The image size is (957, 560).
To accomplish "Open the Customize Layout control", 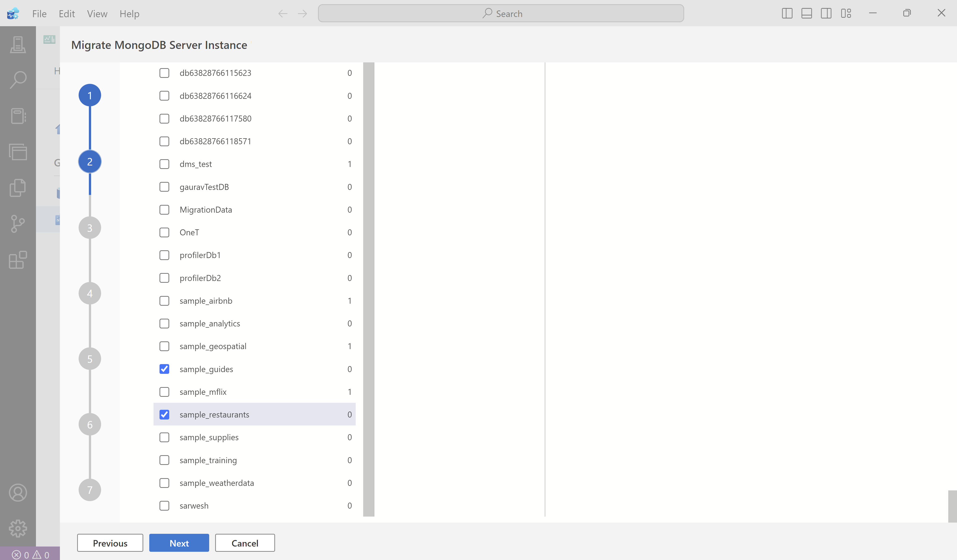I will [846, 13].
